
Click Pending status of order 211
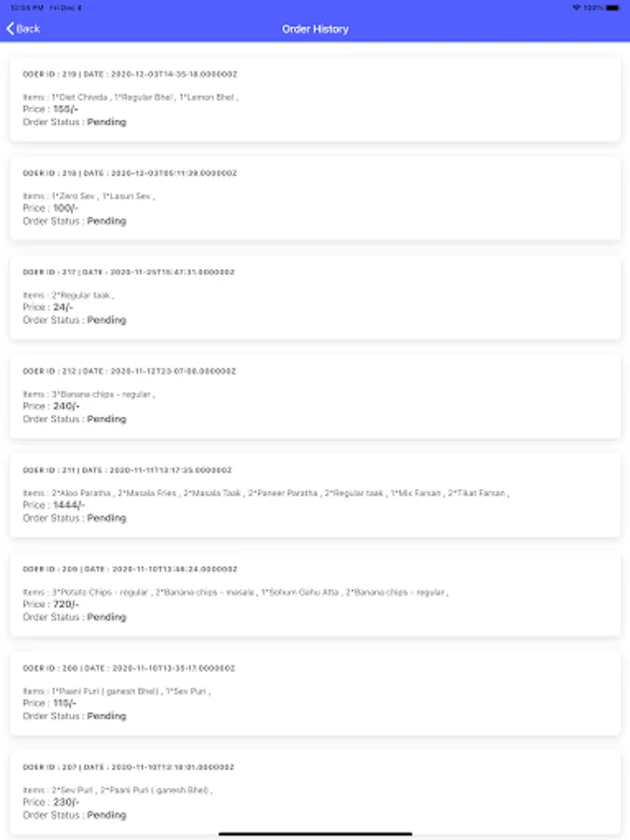click(x=106, y=518)
